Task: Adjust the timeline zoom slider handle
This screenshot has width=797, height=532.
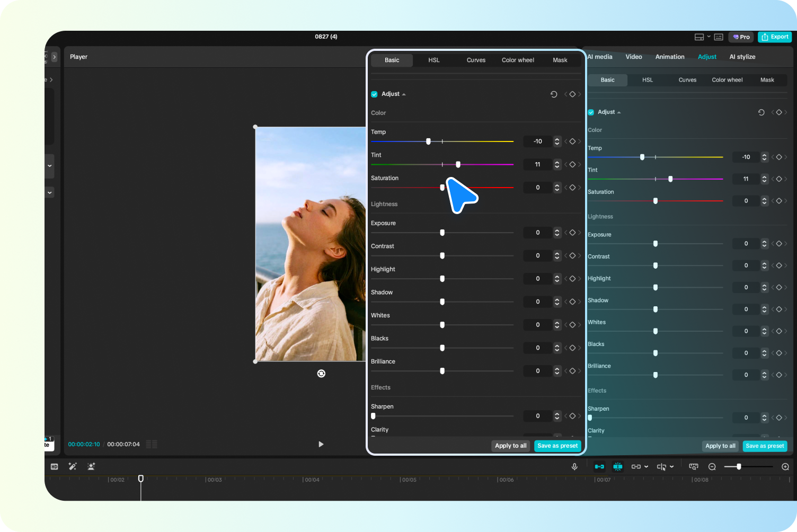Action: tap(739, 467)
